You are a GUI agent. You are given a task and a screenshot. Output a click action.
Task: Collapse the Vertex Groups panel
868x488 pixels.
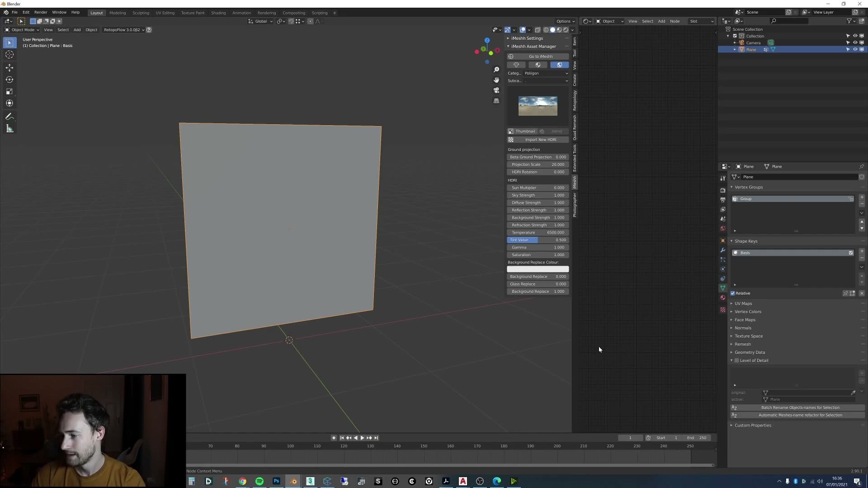[749, 187]
